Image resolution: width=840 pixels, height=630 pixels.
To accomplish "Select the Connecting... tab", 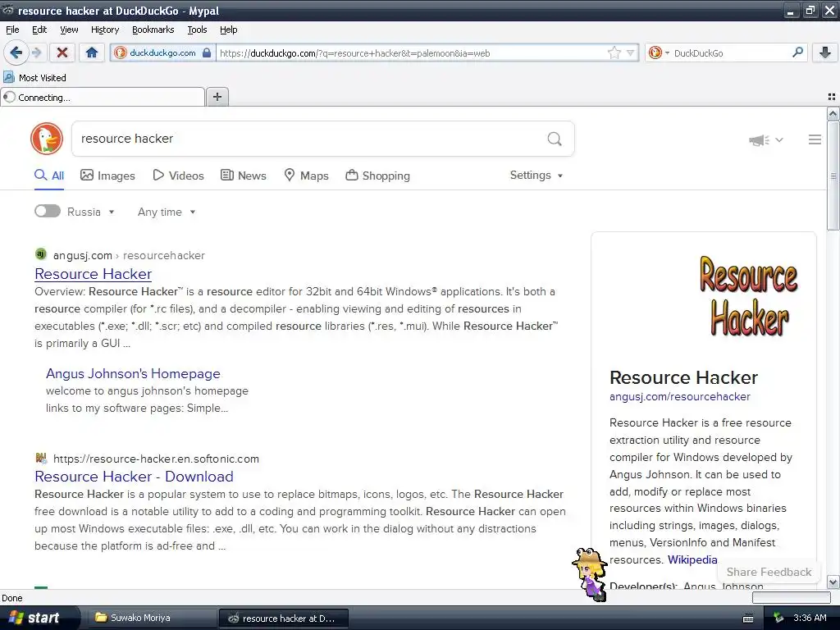I will (103, 97).
